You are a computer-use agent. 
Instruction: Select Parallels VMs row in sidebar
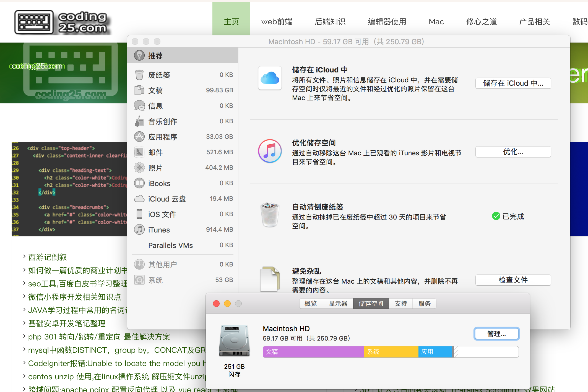183,245
